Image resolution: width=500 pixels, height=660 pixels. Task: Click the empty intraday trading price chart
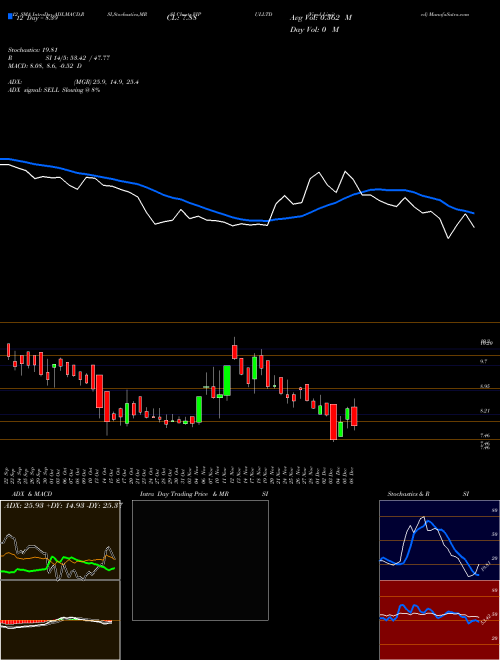click(200, 560)
